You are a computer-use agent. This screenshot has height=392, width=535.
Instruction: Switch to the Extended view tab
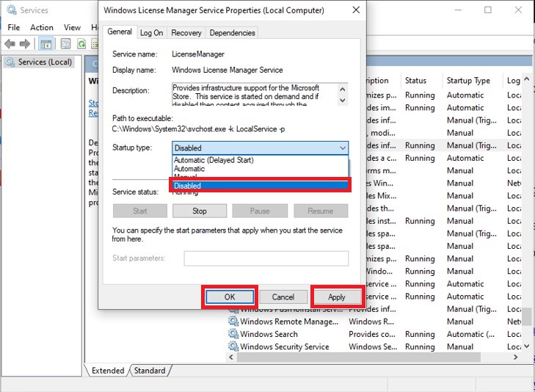(108, 371)
